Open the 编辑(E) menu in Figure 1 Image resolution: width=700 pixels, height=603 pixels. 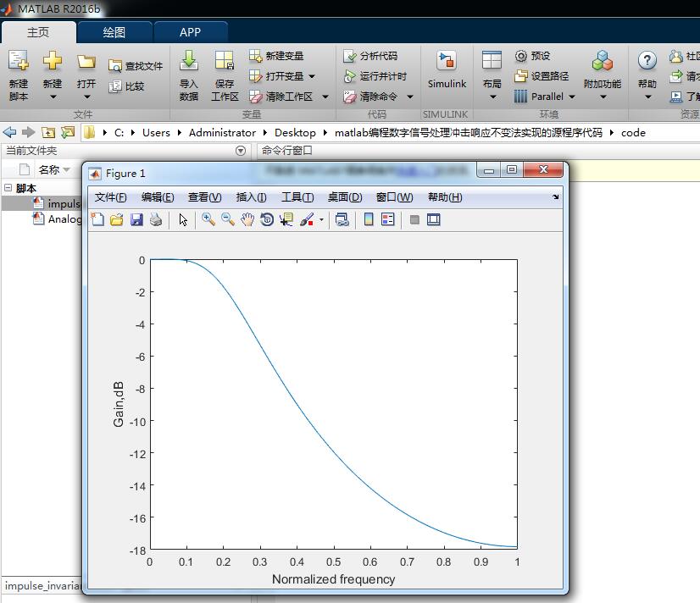tap(157, 196)
